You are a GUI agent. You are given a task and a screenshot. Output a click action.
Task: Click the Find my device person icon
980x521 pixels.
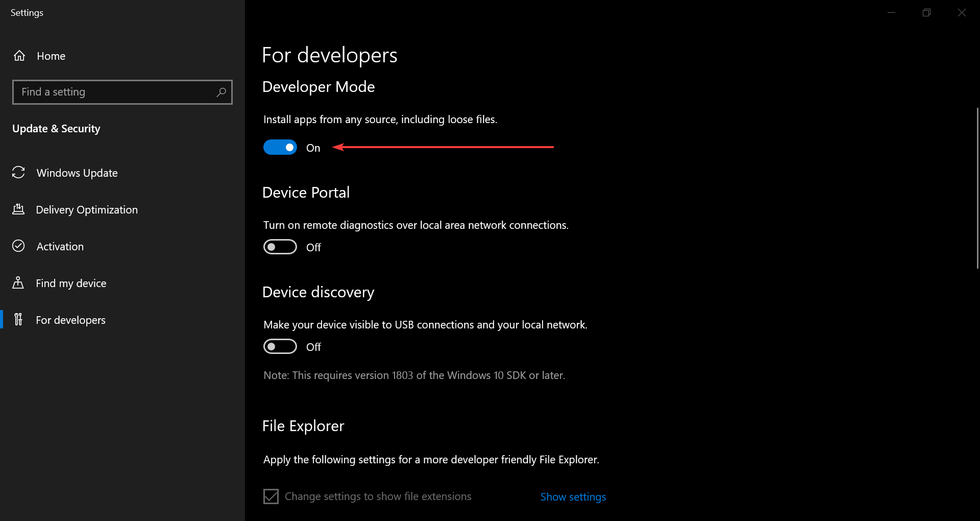click(18, 283)
